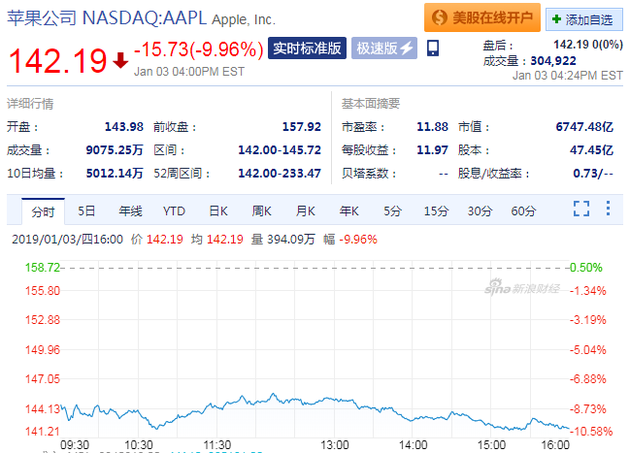Select the 周K chart tab
The height and width of the screenshot is (453, 630).
262,211
